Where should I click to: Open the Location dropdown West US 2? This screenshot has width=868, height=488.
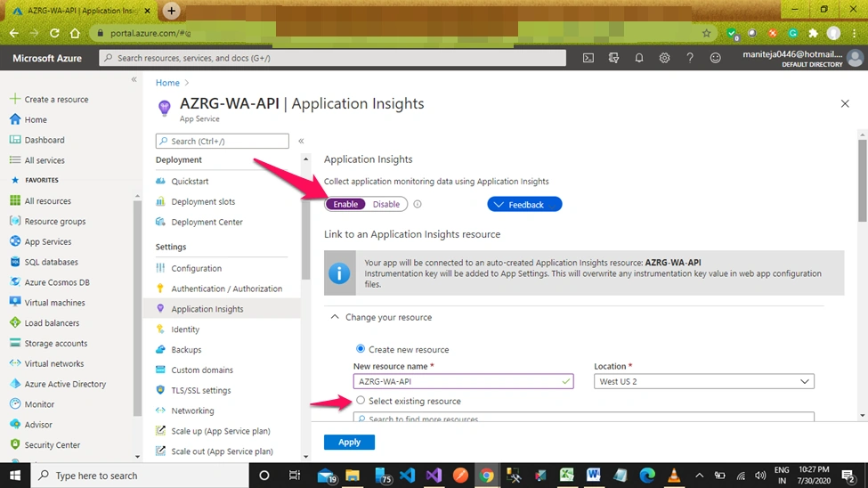[703, 381]
